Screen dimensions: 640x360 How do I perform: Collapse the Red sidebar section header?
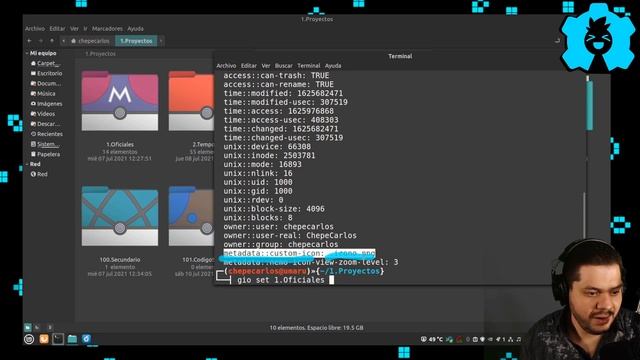pyautogui.click(x=27, y=164)
